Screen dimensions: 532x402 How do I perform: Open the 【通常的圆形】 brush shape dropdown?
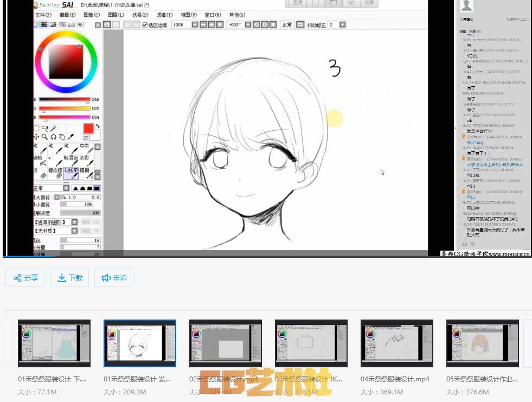[x=74, y=222]
